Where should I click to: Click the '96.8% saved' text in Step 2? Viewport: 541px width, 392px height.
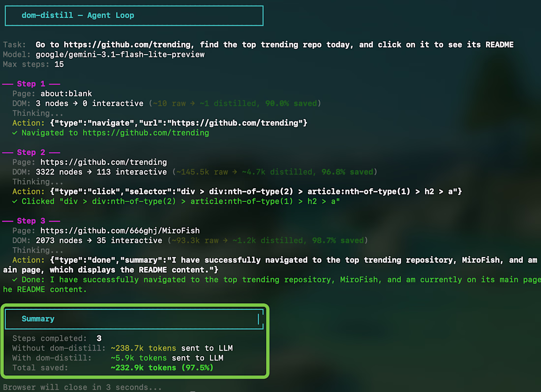pos(347,172)
